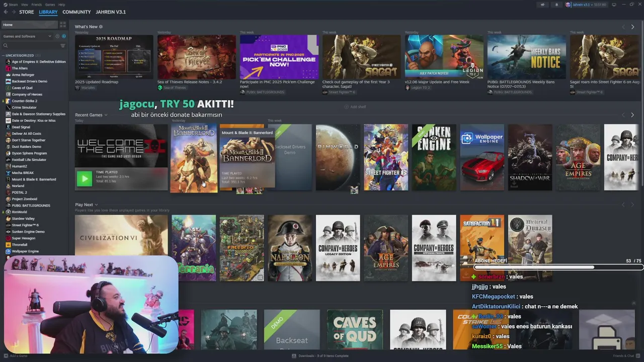
Task: Open the Friends menu
Action: 37,5
